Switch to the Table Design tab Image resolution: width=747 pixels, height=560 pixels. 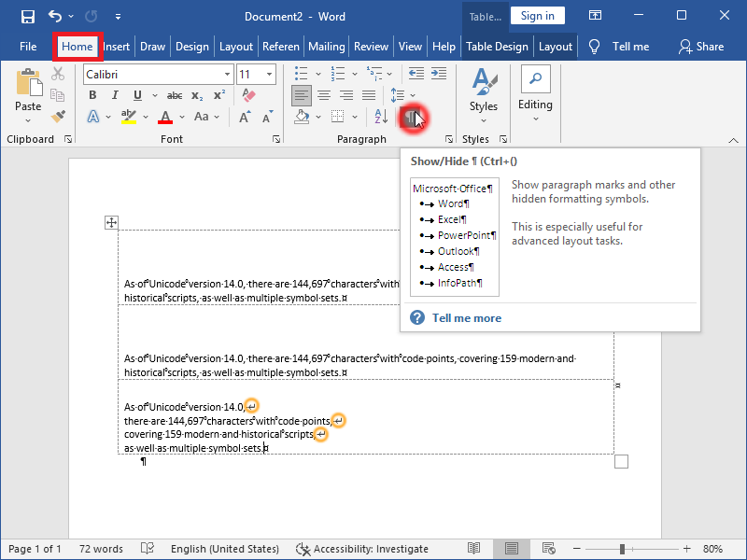coord(497,46)
